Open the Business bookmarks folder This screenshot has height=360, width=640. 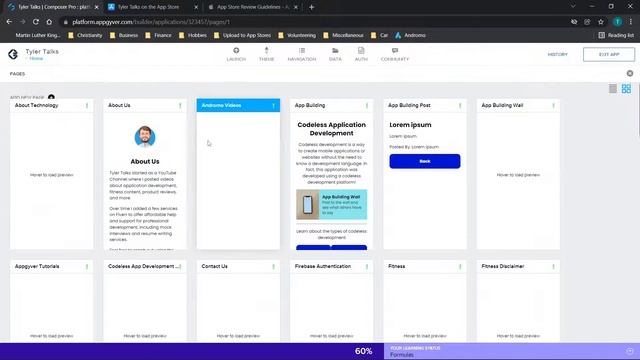click(124, 35)
